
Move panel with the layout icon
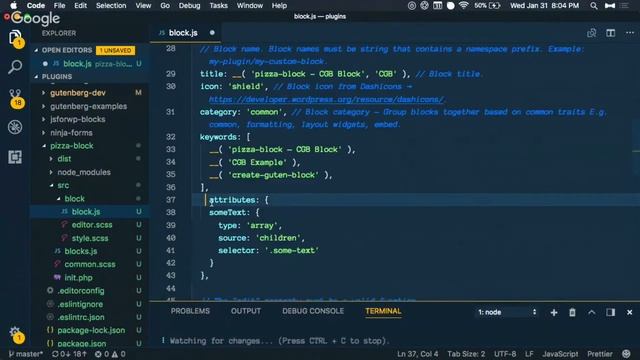coord(611,312)
